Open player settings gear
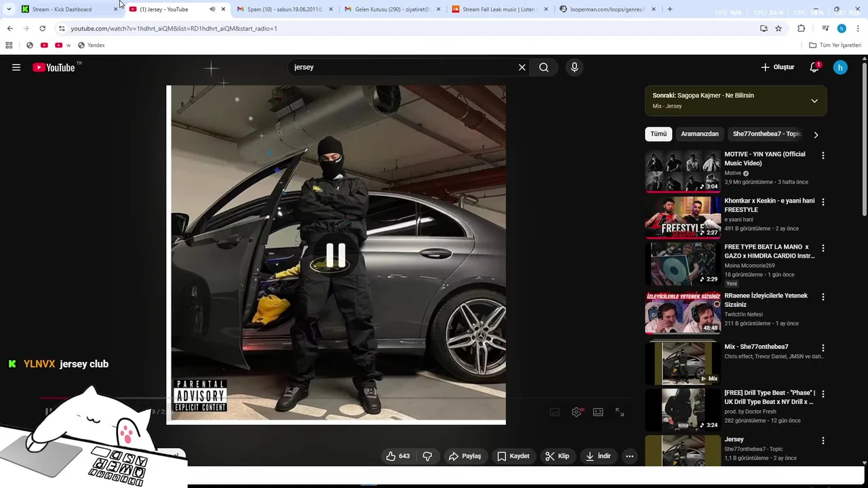The height and width of the screenshot is (488, 868). pyautogui.click(x=576, y=412)
